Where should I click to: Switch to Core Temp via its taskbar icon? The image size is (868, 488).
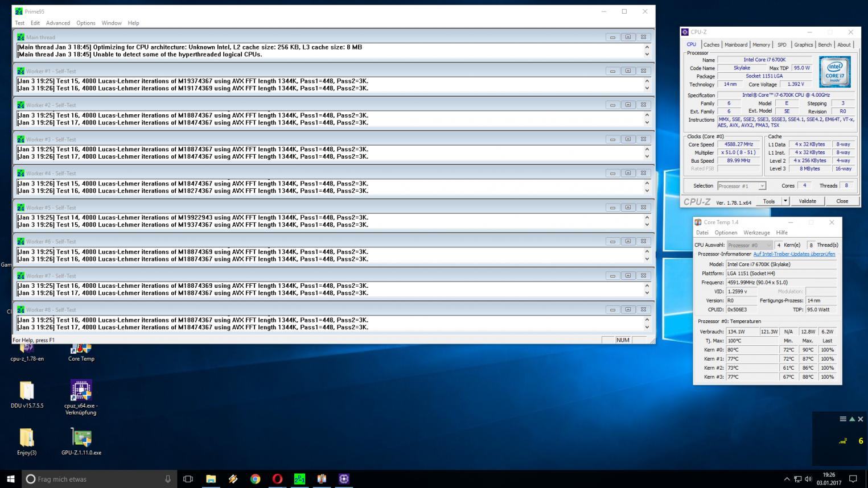pos(322,479)
